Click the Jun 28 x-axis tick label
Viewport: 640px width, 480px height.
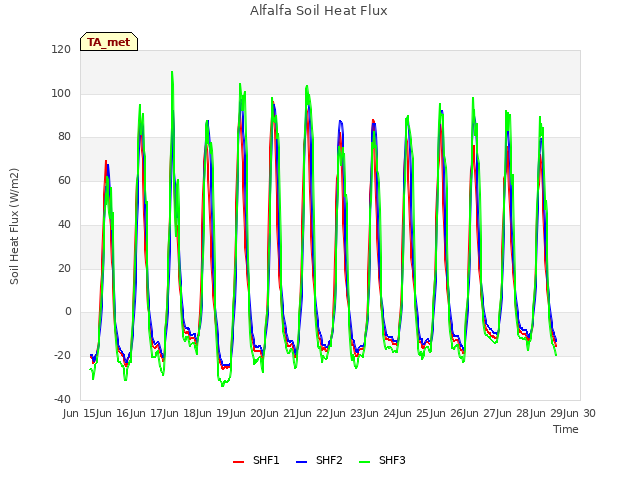click(514, 413)
